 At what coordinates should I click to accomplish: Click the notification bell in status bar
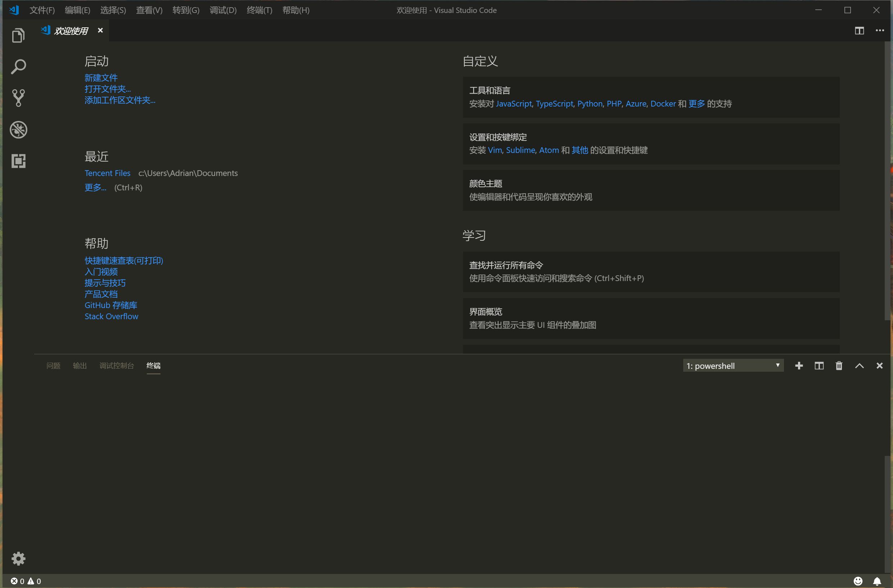pos(877,581)
